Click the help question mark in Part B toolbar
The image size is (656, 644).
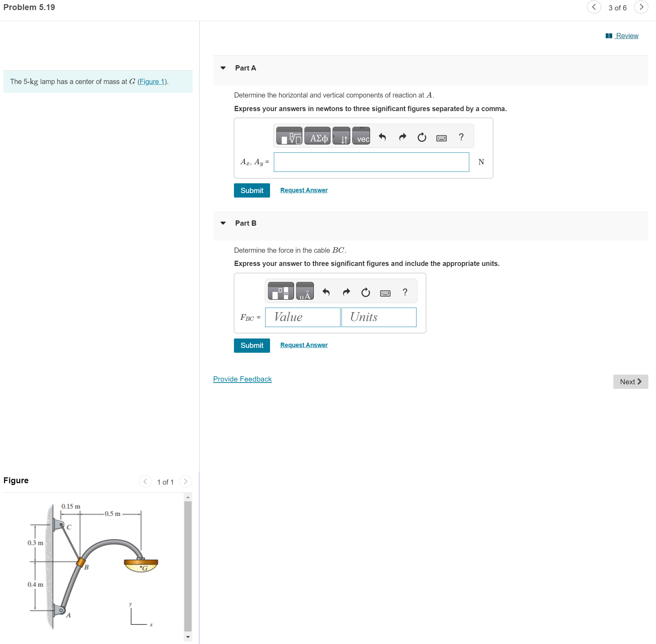405,292
